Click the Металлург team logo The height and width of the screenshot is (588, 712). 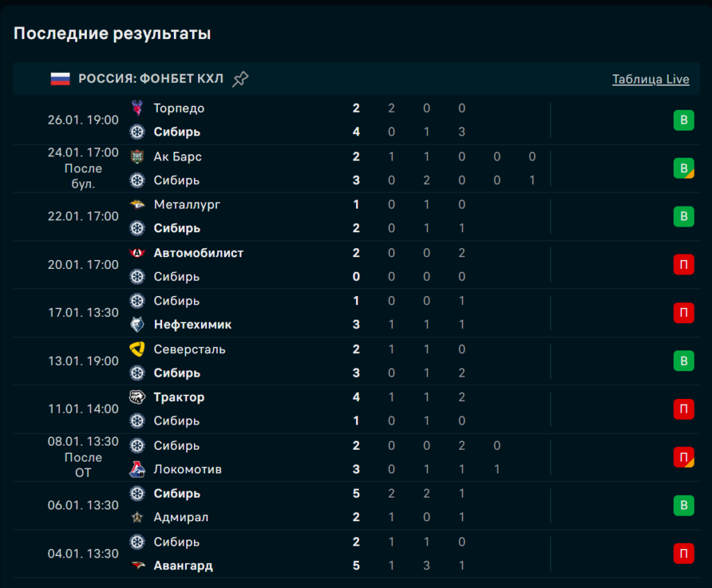[137, 204]
